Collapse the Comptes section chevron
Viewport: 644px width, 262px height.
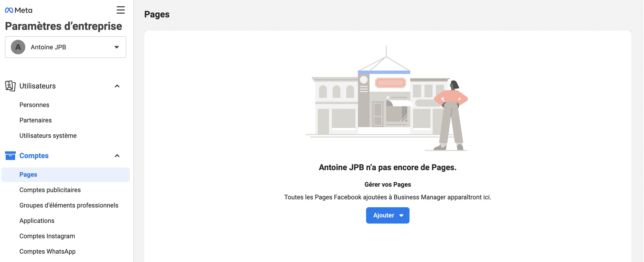click(117, 156)
